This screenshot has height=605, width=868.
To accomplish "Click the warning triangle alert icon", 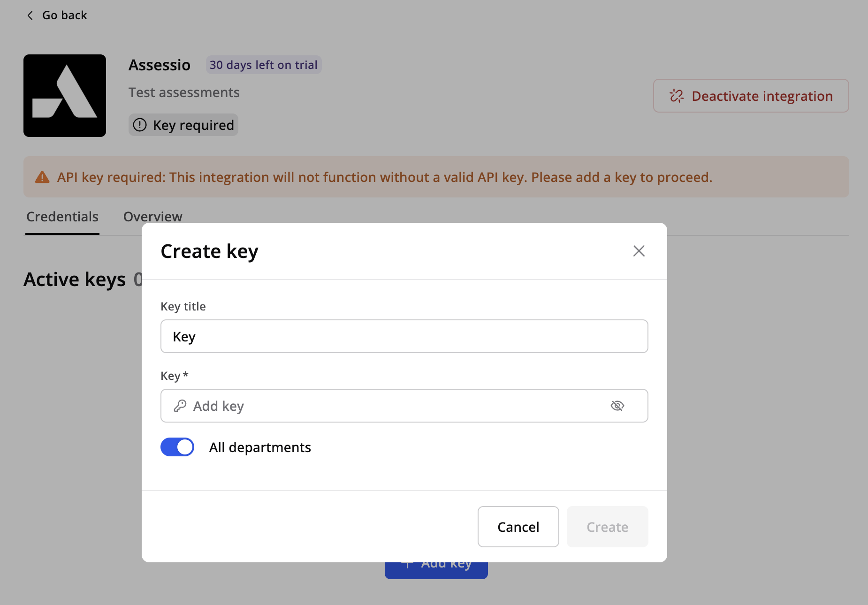I will (x=42, y=177).
